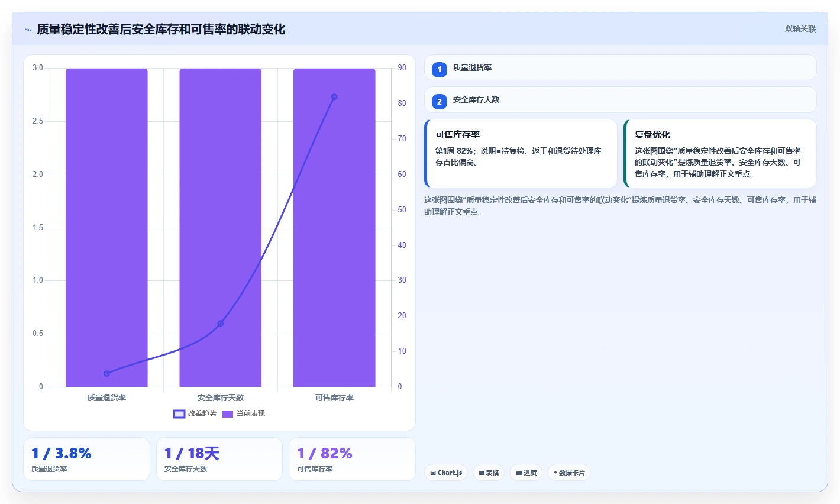840x504 pixels.
Task: Click the purple bar for 可售库存率
Action: [x=334, y=228]
